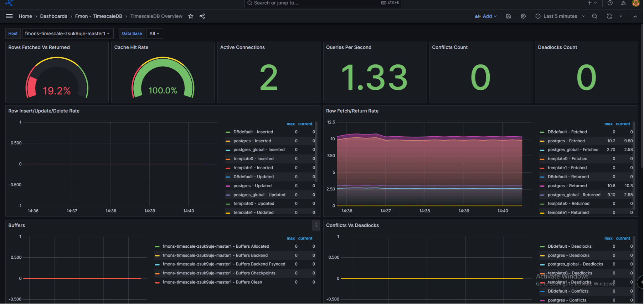Toggle the 'postgres_global - Returned' legend series

click(574, 195)
